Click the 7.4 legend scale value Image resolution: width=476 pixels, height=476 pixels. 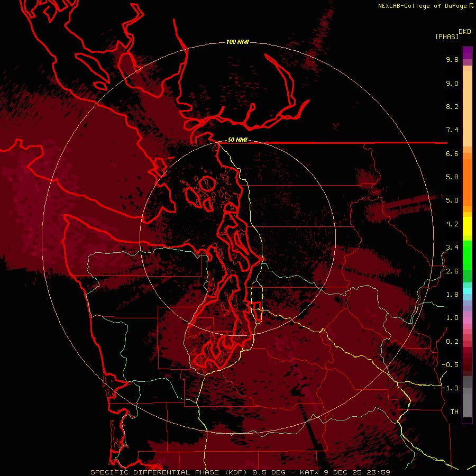(452, 130)
